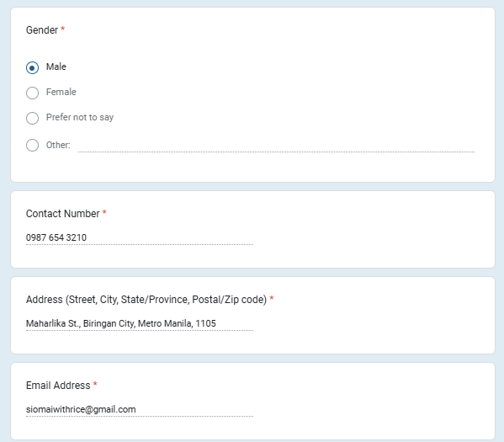Pick the Other gender radio button
The width and height of the screenshot is (504, 442).
pos(32,145)
